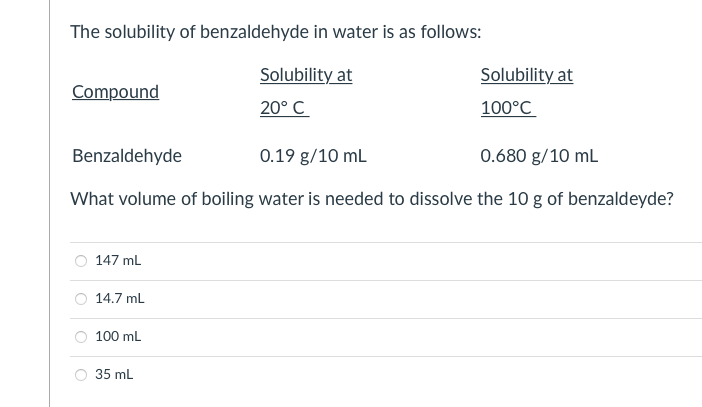Click the second "Solubility at" header above 100°C
The image size is (702, 407).
[x=527, y=75]
